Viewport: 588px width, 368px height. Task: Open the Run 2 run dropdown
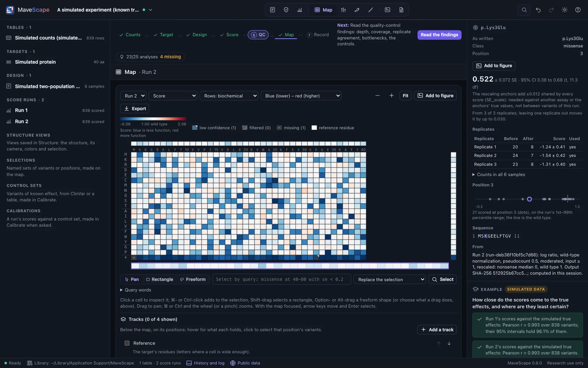(133, 96)
